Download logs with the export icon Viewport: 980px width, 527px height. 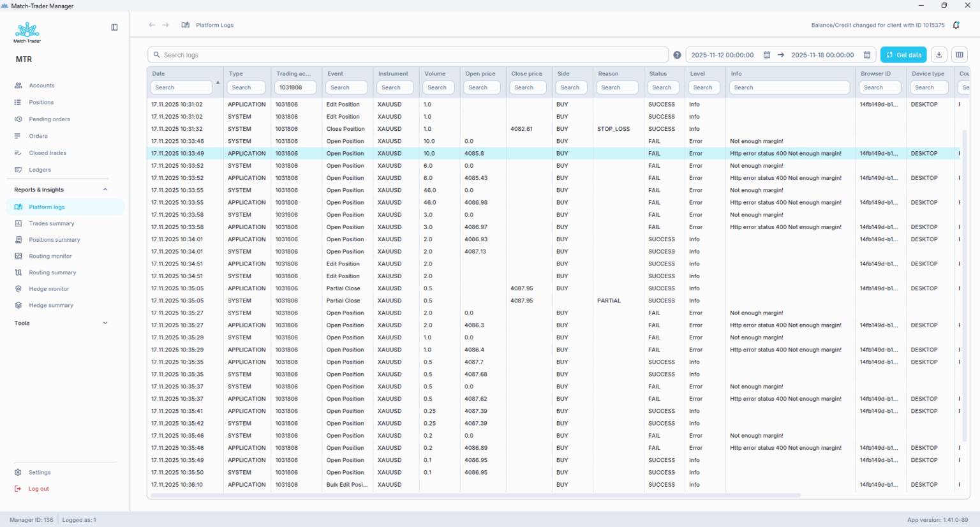coord(939,55)
